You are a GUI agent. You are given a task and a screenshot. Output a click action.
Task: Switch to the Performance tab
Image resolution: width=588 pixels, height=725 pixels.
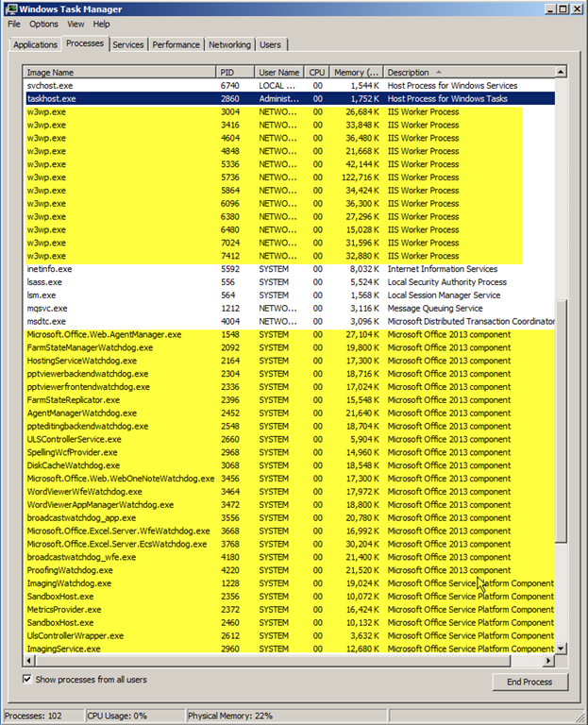[176, 45]
